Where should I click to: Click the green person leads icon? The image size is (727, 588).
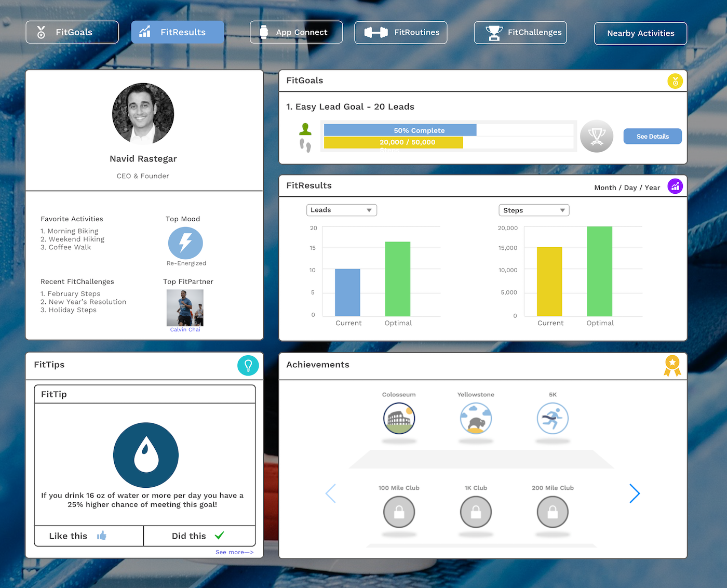[x=305, y=129]
